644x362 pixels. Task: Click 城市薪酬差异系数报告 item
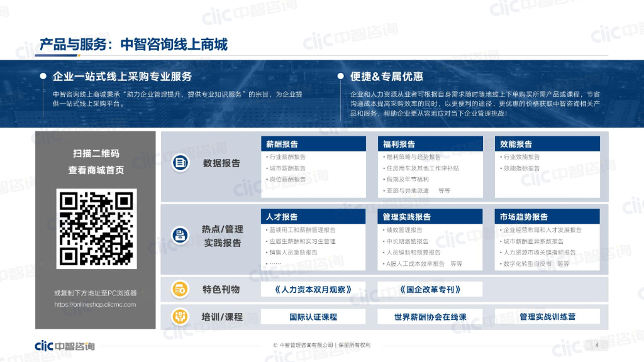533,241
